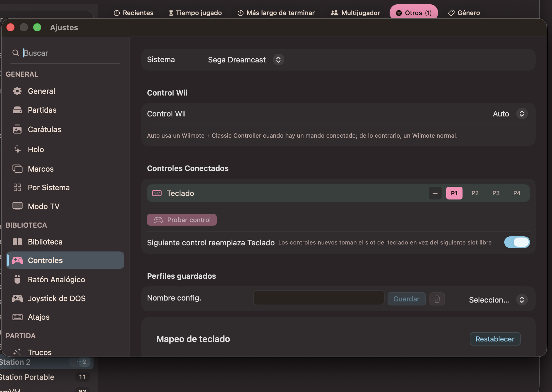Screen dimensions: 552x392
Task: Toggle Siguiente control reemplaza Teclado switch
Action: 517,242
